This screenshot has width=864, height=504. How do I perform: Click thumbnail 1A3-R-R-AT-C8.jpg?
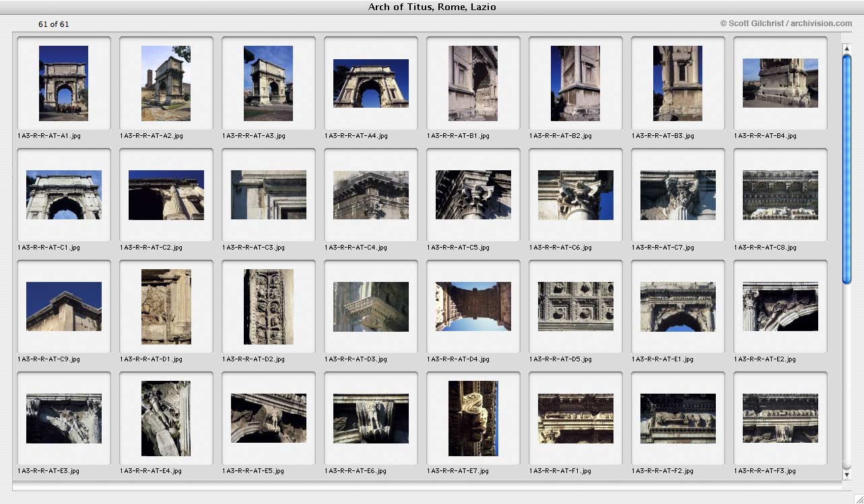click(x=780, y=195)
